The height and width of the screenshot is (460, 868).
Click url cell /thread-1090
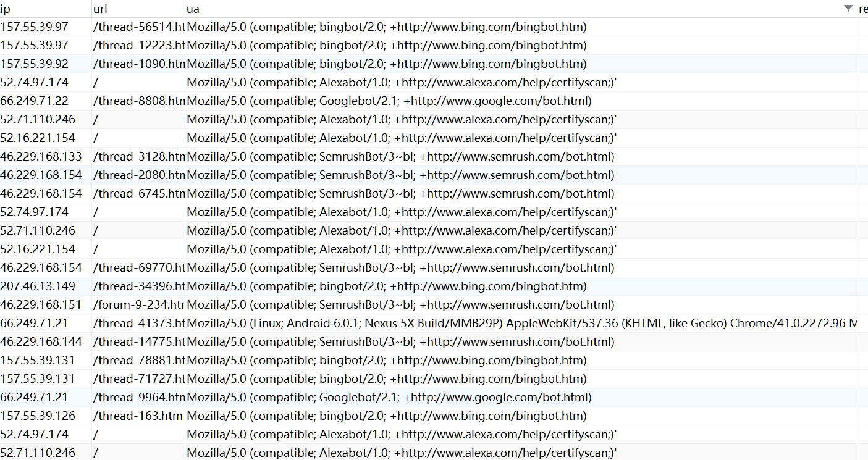point(138,64)
